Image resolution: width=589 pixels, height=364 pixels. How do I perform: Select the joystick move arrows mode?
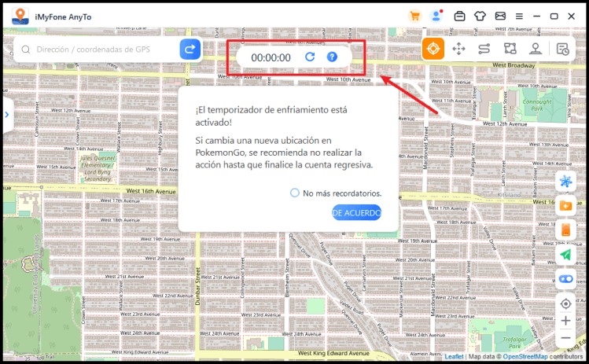click(x=458, y=49)
